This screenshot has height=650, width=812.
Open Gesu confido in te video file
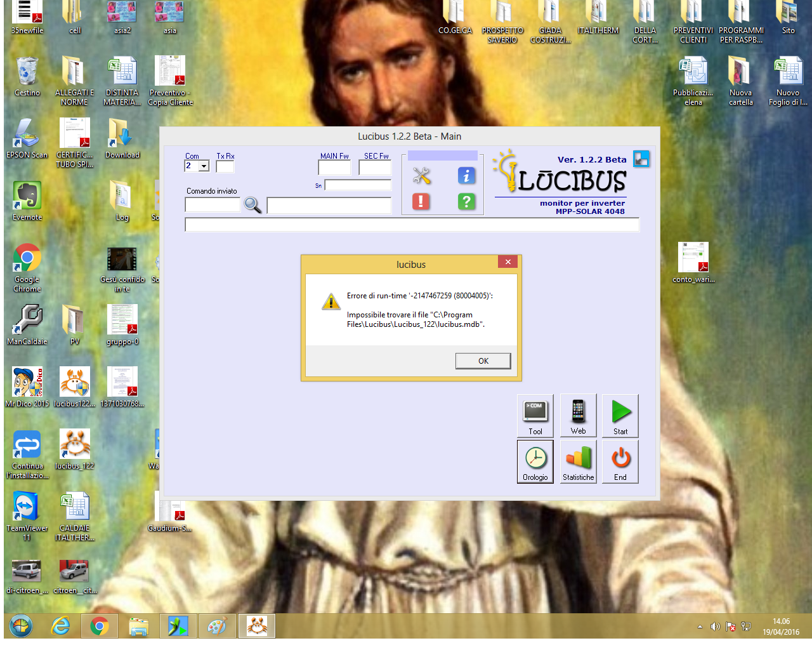coord(122,268)
